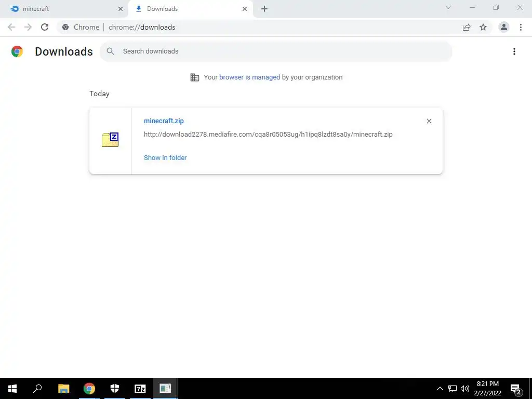This screenshot has width=532, height=399.
Task: Remove minecraft.zip from the downloads list
Action: (x=429, y=121)
